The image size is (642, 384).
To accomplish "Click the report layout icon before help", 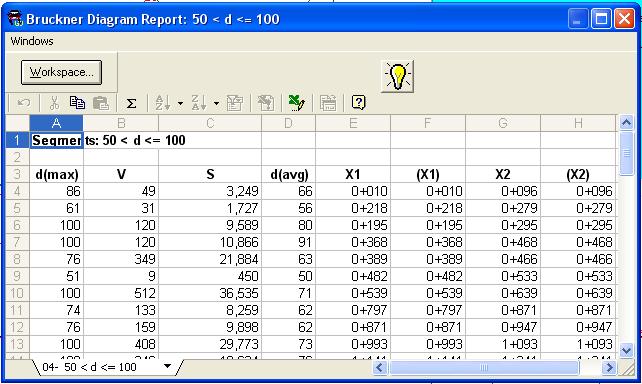I will (x=328, y=103).
